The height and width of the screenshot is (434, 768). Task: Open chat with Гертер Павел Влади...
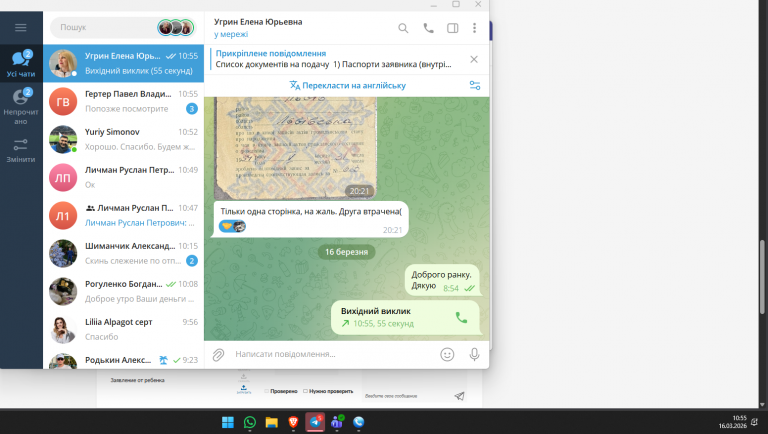pos(123,101)
